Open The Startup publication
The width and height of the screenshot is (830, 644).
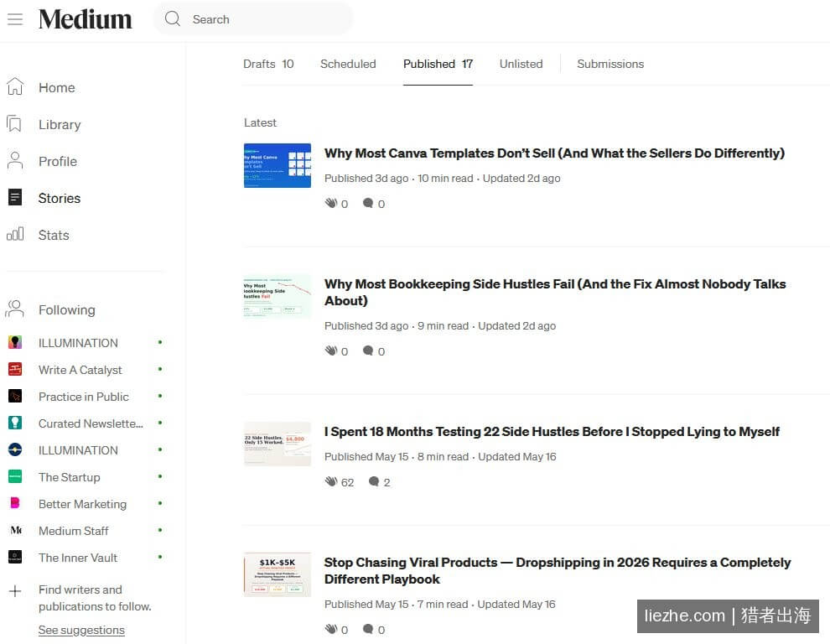tap(70, 477)
